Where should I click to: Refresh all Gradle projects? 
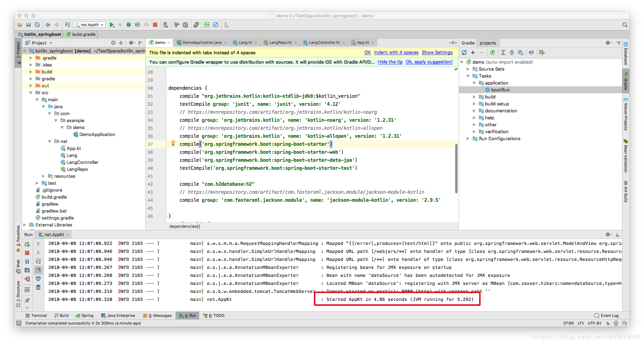pyautogui.click(x=464, y=53)
